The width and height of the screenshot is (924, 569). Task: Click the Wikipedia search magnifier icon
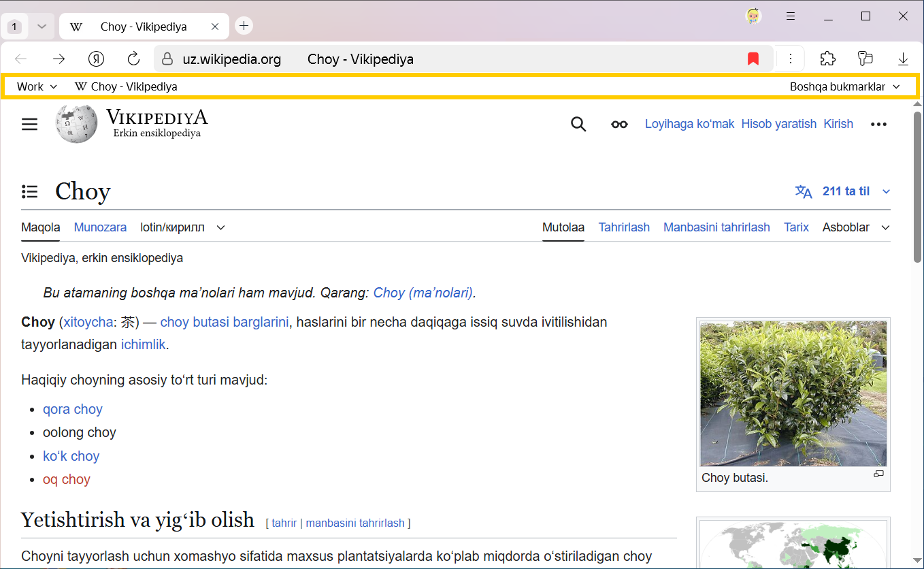578,124
